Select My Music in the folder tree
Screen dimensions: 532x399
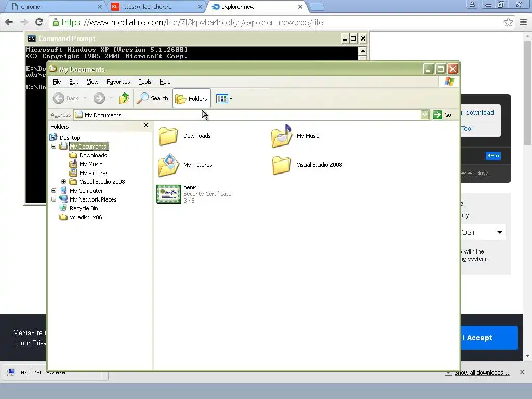tap(90, 164)
